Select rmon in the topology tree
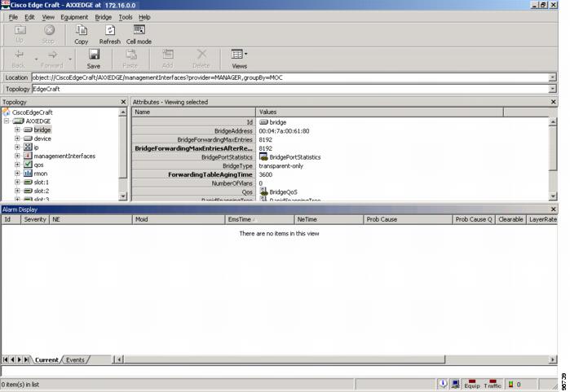 tap(40, 174)
